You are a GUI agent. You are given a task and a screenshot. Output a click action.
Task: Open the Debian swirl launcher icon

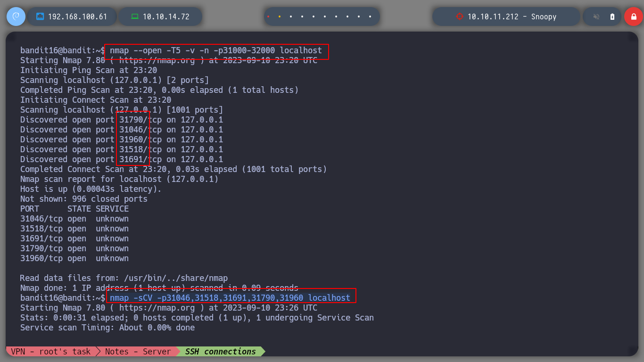(x=16, y=16)
